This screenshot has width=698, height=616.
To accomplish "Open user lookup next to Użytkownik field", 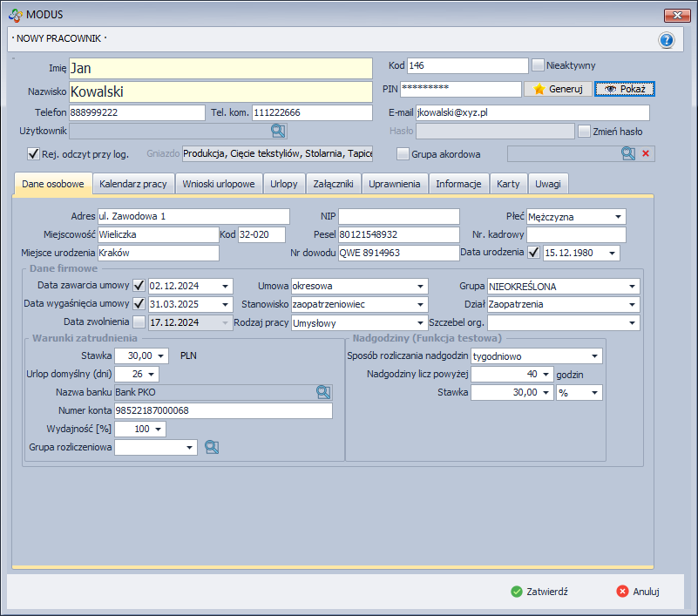I will 278,131.
